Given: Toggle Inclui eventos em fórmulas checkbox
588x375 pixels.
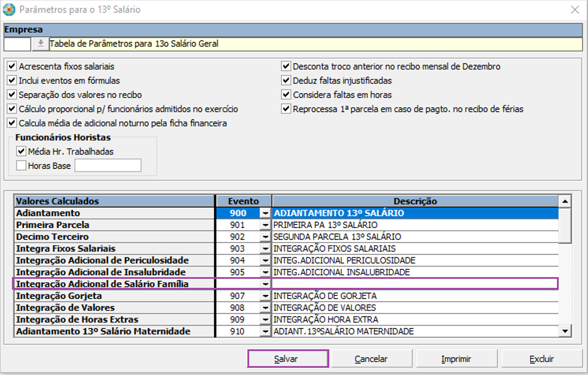Looking at the screenshot, I should point(12,81).
